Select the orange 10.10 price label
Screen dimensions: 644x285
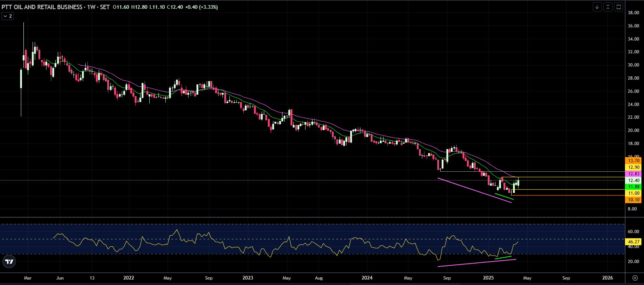click(x=634, y=200)
